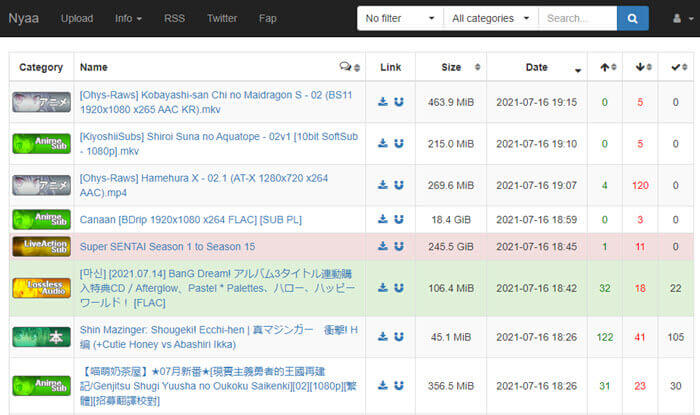This screenshot has width=700, height=415.
Task: Sort table by Size column
Action: pos(451,67)
